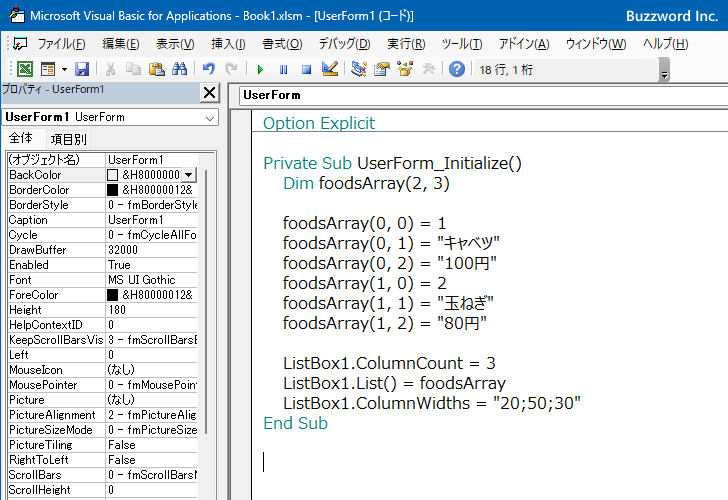Image resolution: width=728 pixels, height=500 pixels.
Task: Select the RightToLeft property row
Action: (x=103, y=460)
